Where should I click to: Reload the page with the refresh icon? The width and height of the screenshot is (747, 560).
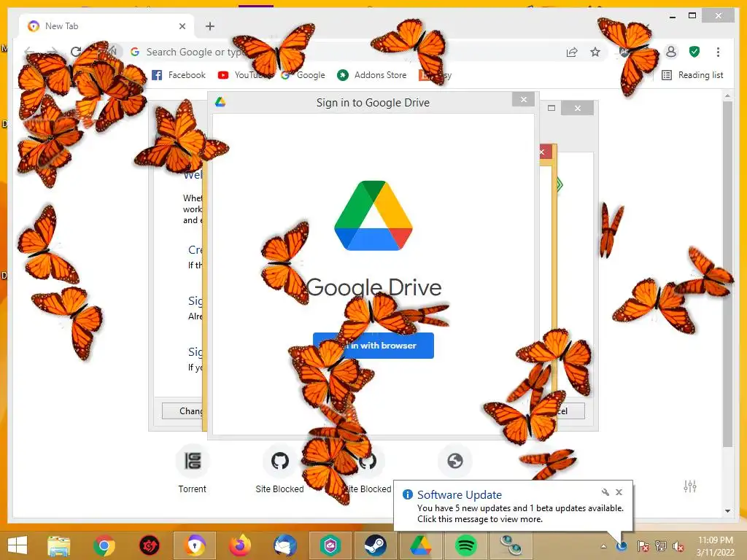(x=76, y=52)
